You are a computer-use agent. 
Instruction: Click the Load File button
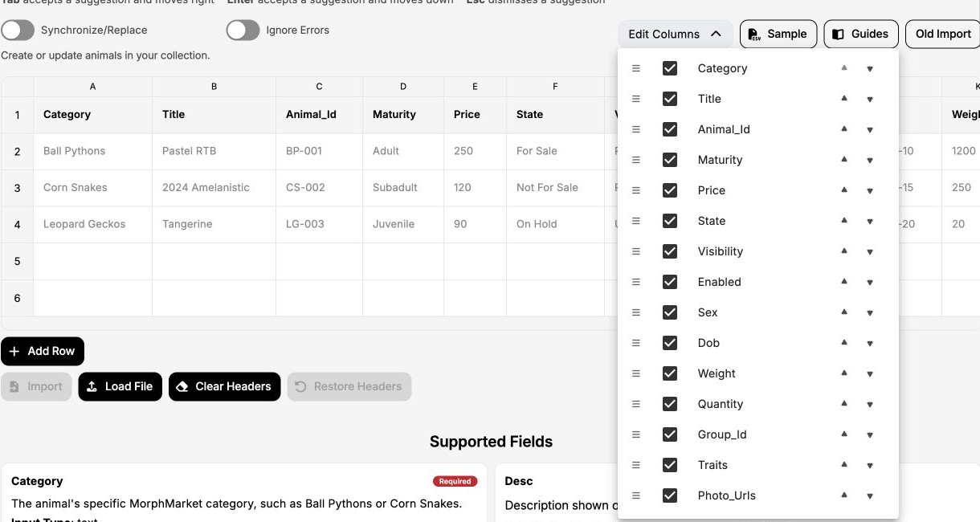point(120,386)
